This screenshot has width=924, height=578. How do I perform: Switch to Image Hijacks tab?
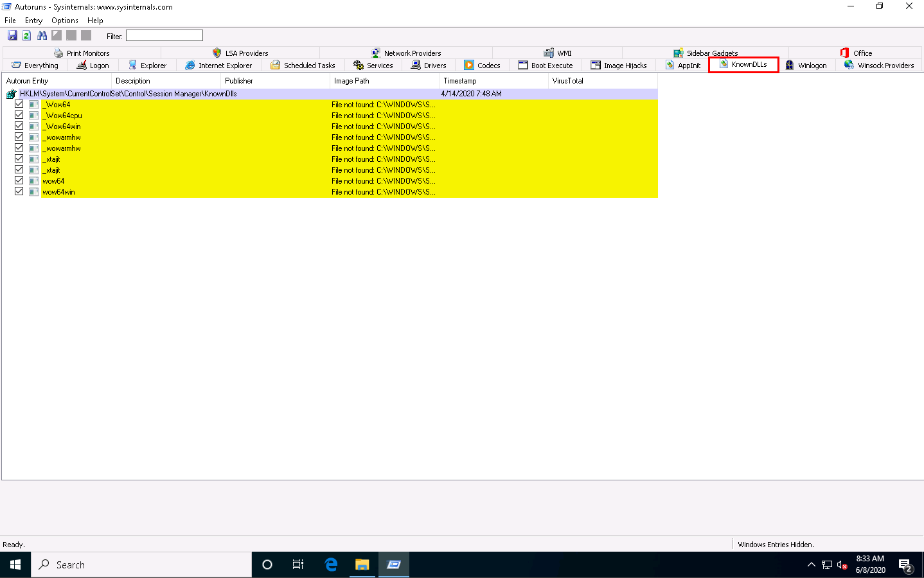(x=619, y=66)
